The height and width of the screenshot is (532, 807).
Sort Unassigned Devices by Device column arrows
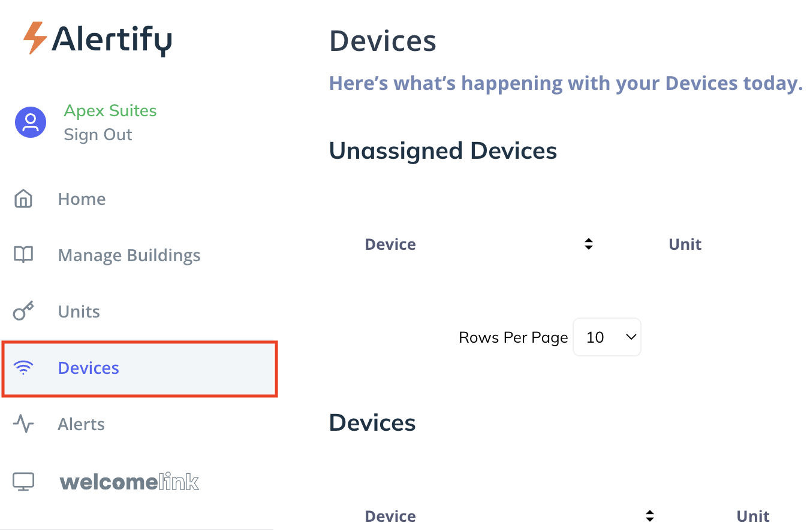tap(589, 244)
